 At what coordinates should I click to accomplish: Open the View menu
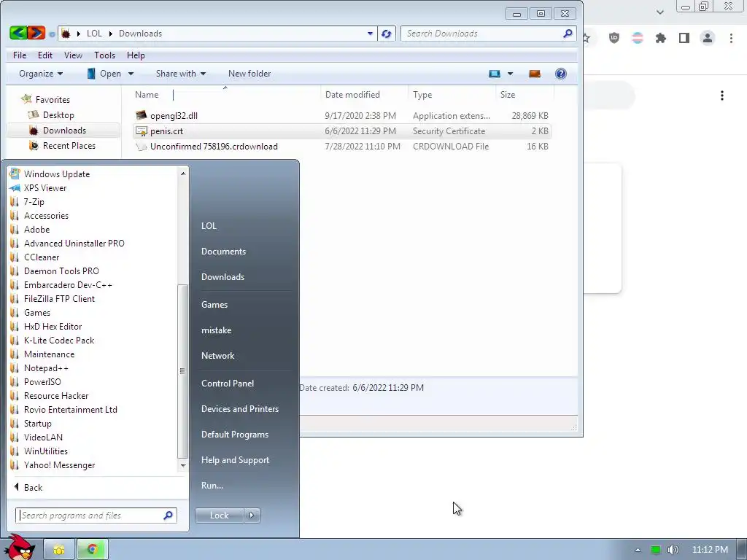tap(74, 55)
